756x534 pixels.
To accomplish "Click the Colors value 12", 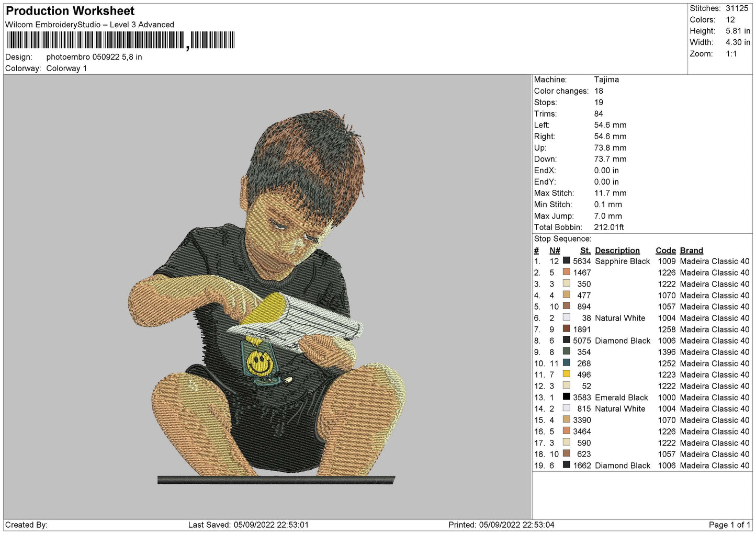I will click(x=730, y=20).
